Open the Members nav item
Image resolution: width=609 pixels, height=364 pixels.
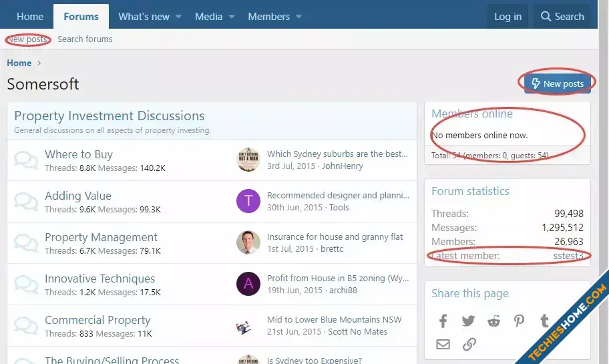[x=268, y=17]
